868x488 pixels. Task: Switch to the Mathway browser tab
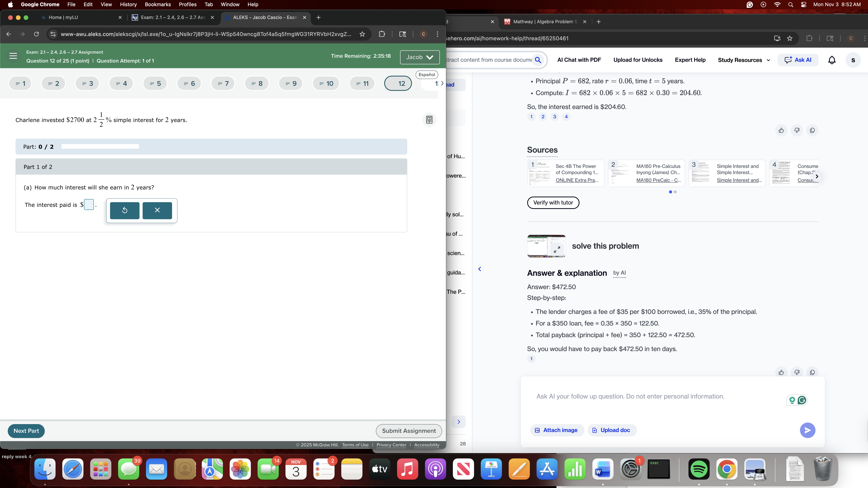click(542, 21)
